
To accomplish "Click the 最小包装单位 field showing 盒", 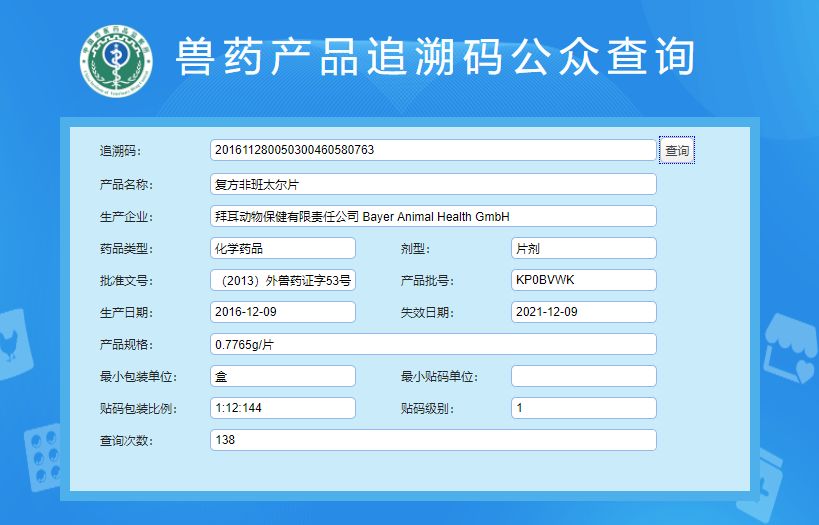I will (x=283, y=376).
